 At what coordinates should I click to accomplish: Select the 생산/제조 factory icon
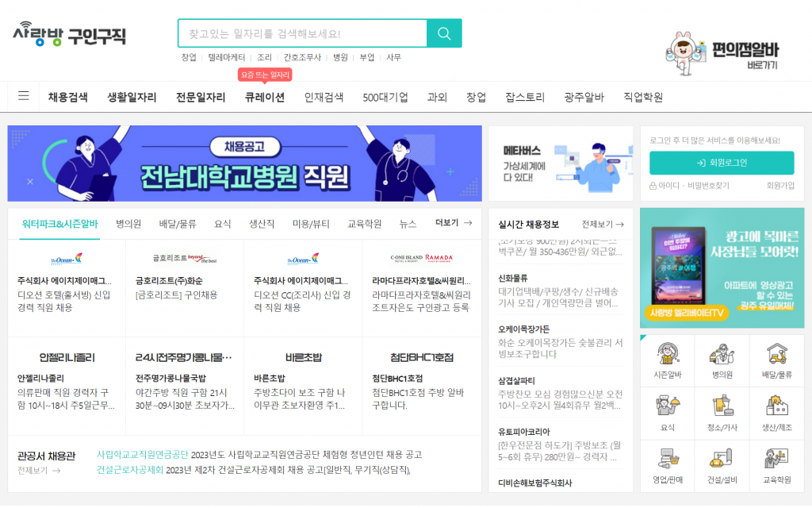[x=777, y=413]
